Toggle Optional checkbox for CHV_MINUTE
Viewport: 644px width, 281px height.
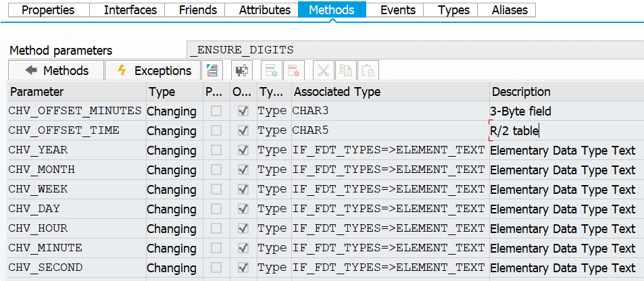point(243,248)
